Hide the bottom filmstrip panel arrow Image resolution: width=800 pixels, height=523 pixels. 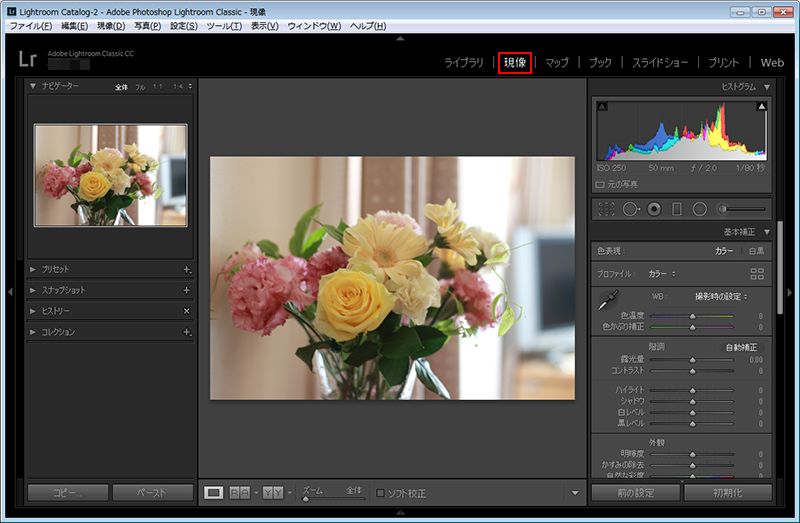pyautogui.click(x=401, y=512)
